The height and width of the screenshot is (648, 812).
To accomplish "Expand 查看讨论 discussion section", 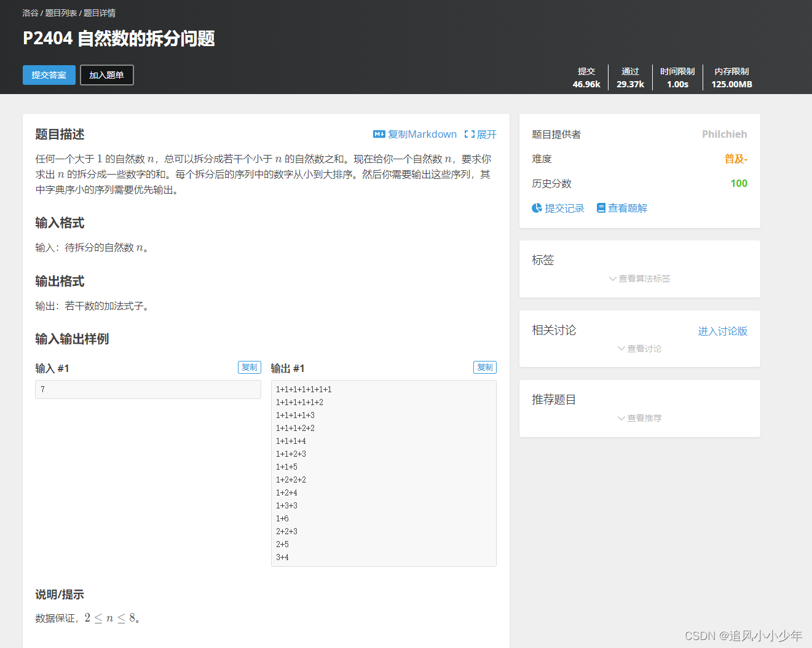I will point(639,349).
